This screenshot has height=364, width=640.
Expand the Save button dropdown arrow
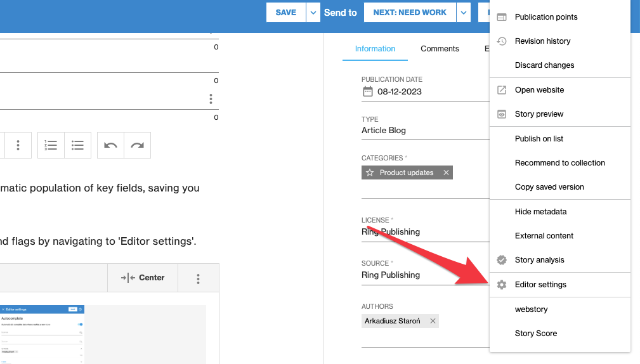pos(313,13)
